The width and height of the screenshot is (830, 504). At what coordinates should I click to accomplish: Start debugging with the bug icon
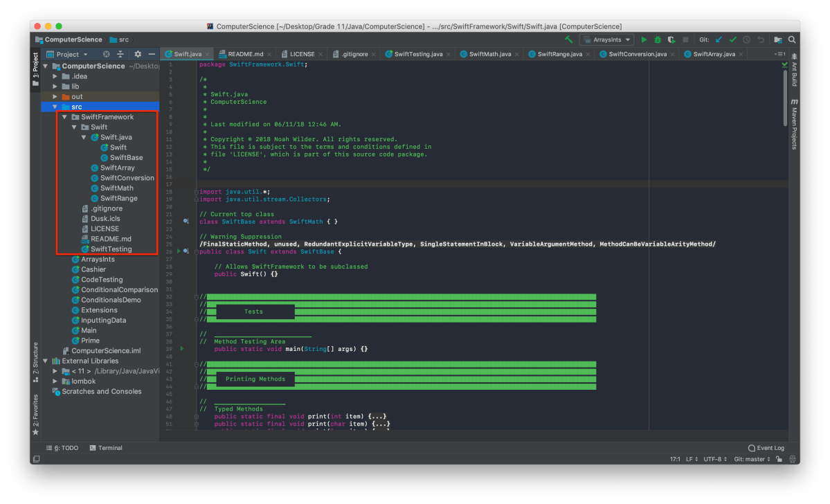pyautogui.click(x=658, y=39)
